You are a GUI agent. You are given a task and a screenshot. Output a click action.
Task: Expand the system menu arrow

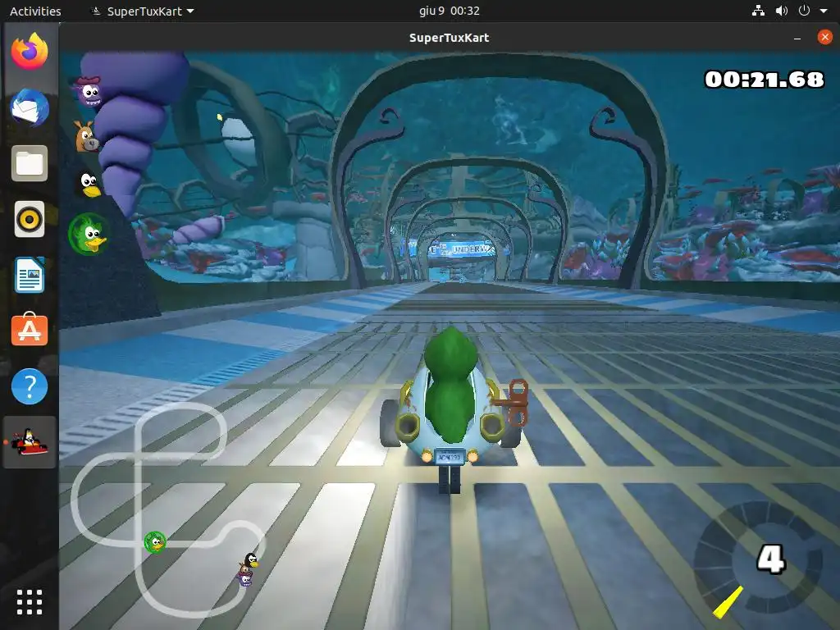click(x=824, y=11)
